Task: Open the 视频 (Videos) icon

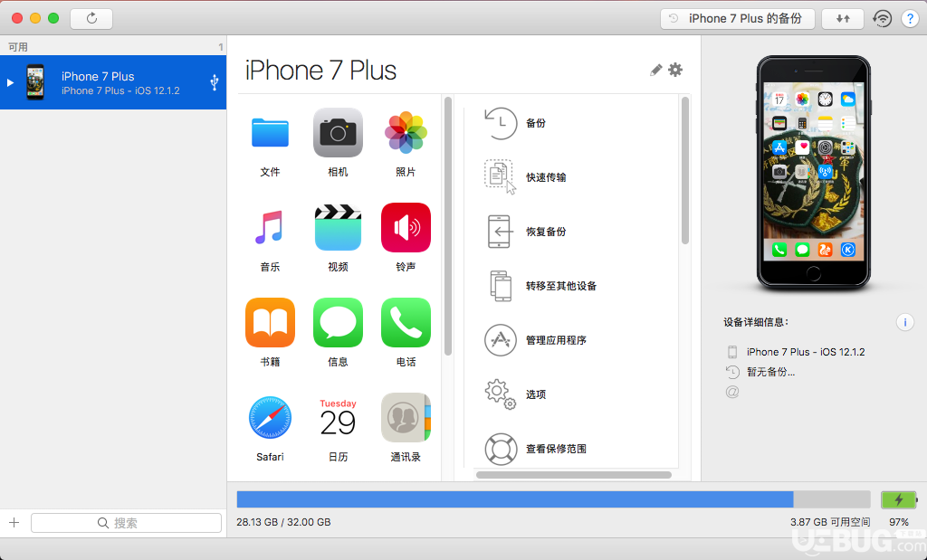Action: (x=338, y=227)
